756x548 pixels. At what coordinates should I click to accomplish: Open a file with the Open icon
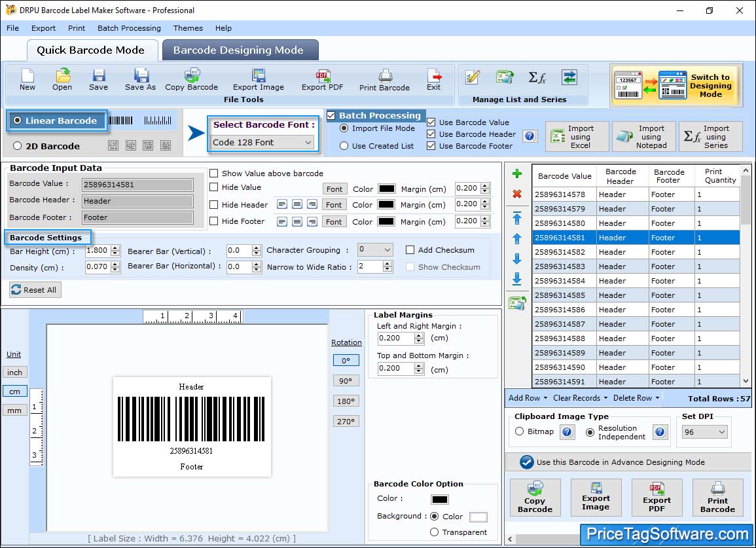[x=62, y=80]
